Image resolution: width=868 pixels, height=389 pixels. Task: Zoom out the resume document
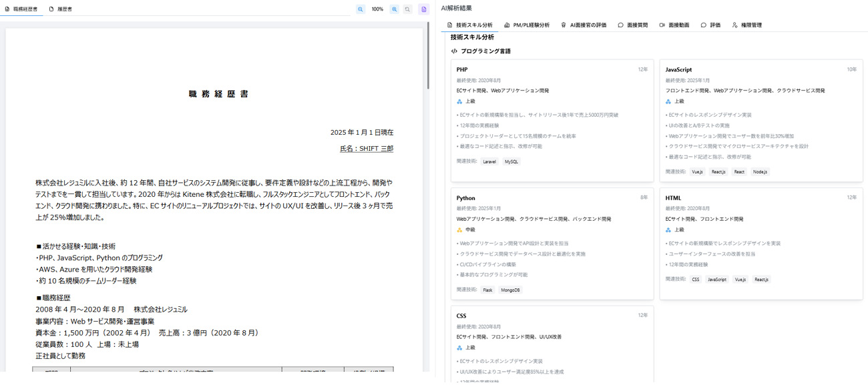(x=361, y=9)
